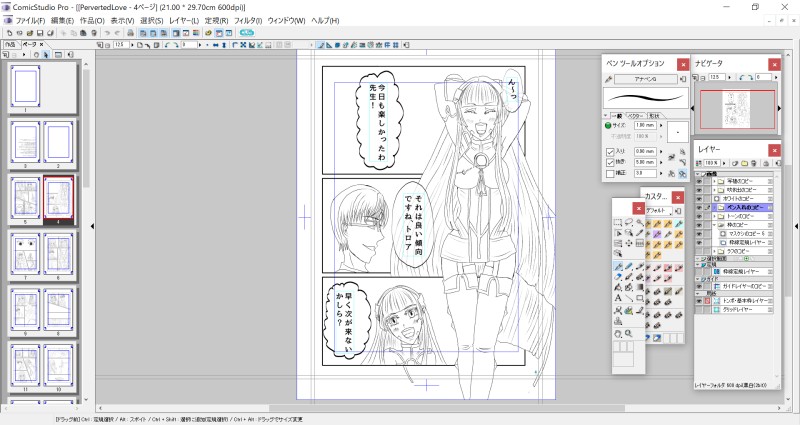Click the delete layer trash icon
800x425 pixels.
[x=754, y=163]
